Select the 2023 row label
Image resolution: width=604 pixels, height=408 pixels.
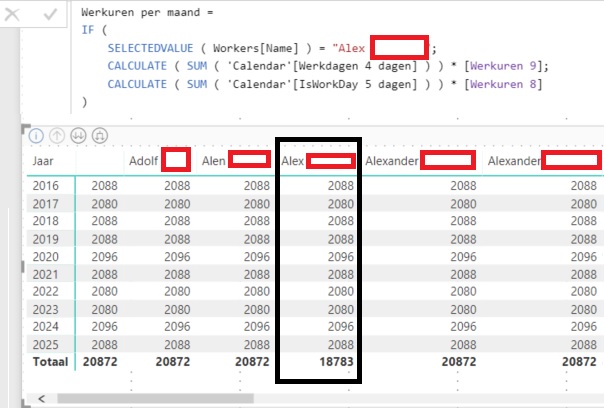click(45, 309)
